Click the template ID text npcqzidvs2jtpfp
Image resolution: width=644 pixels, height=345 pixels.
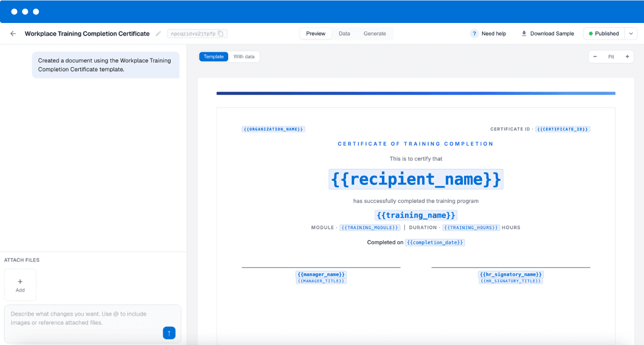(x=193, y=34)
